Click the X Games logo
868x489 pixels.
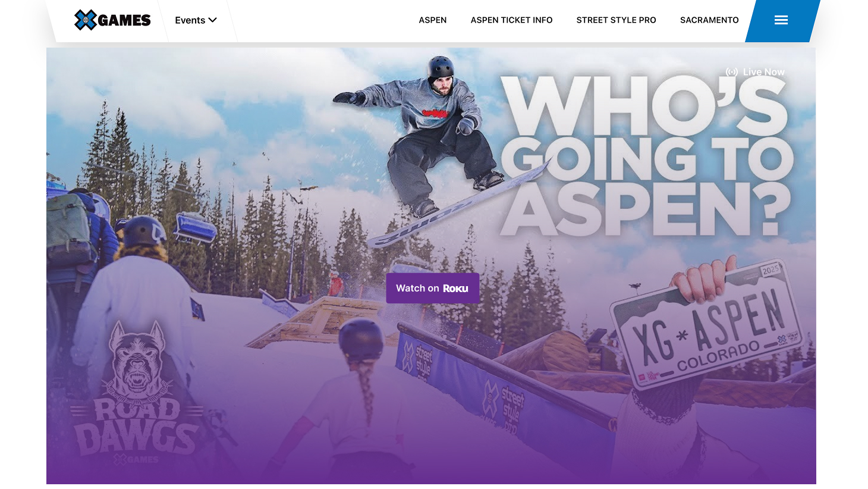coord(112,20)
